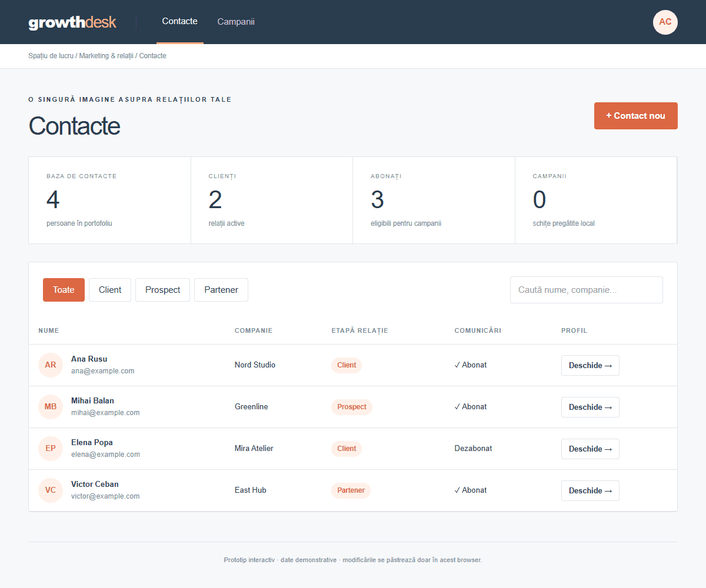Click Ana Rusu's AR avatar

pos(51,365)
